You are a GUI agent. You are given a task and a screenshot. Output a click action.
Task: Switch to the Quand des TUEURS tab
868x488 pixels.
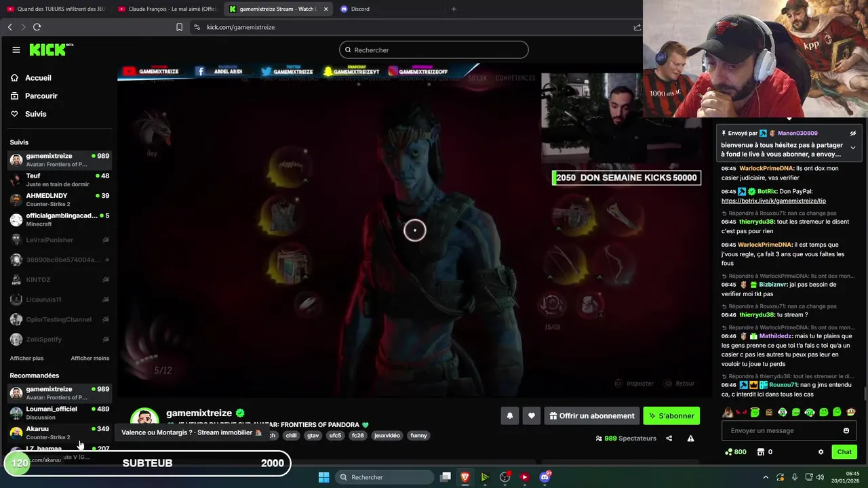click(x=56, y=9)
